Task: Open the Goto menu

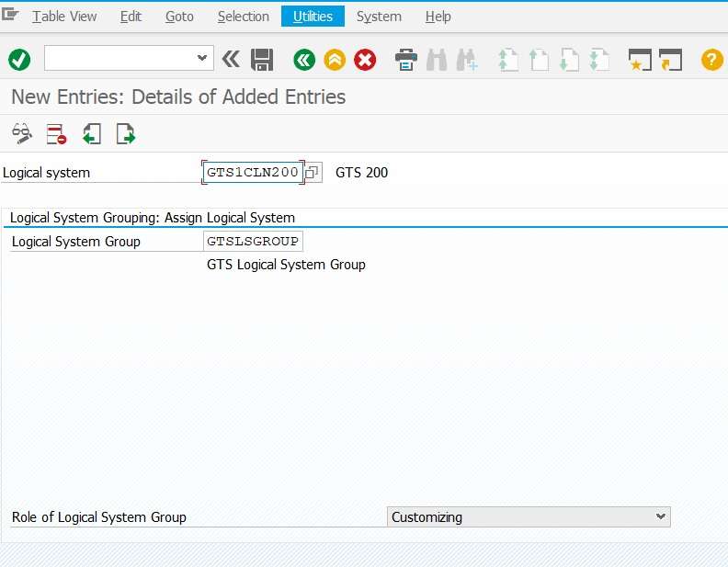Action: click(179, 17)
